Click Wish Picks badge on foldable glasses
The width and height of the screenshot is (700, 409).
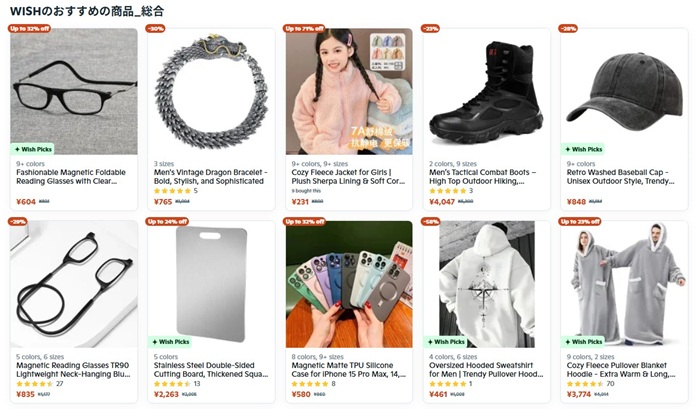[x=33, y=149]
